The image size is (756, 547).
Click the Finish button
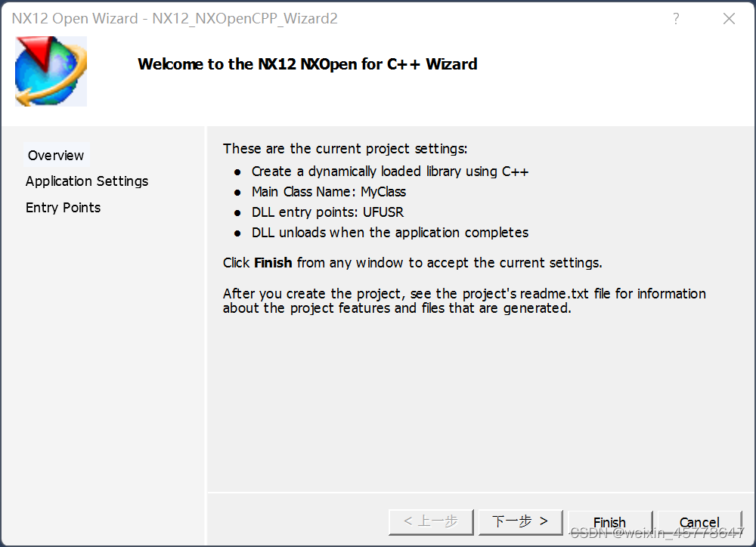click(610, 522)
